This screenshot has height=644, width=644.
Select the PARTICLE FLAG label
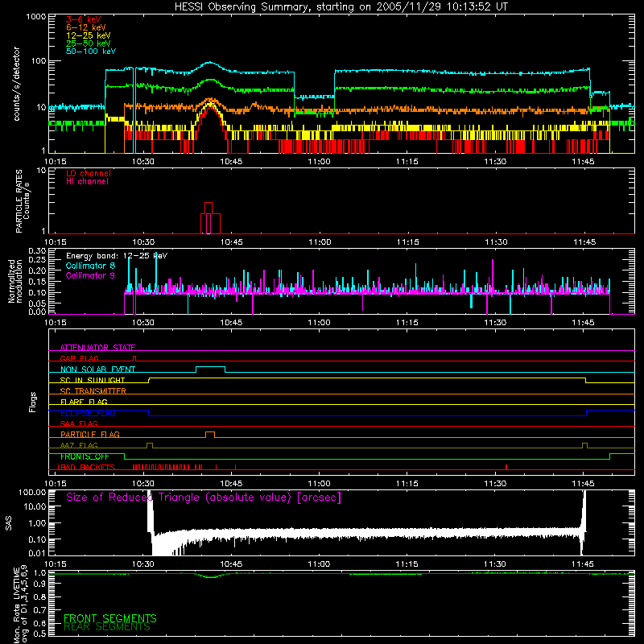click(90, 434)
